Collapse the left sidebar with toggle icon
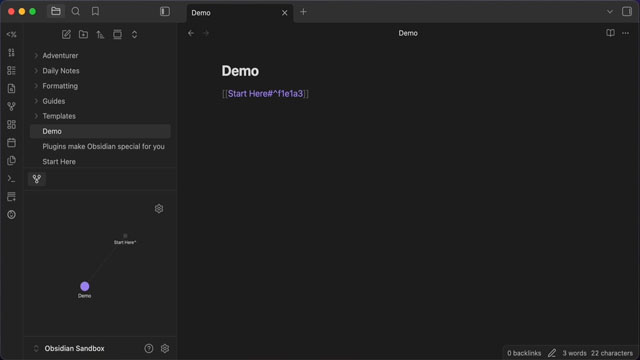The height and width of the screenshot is (360, 640). 165,11
